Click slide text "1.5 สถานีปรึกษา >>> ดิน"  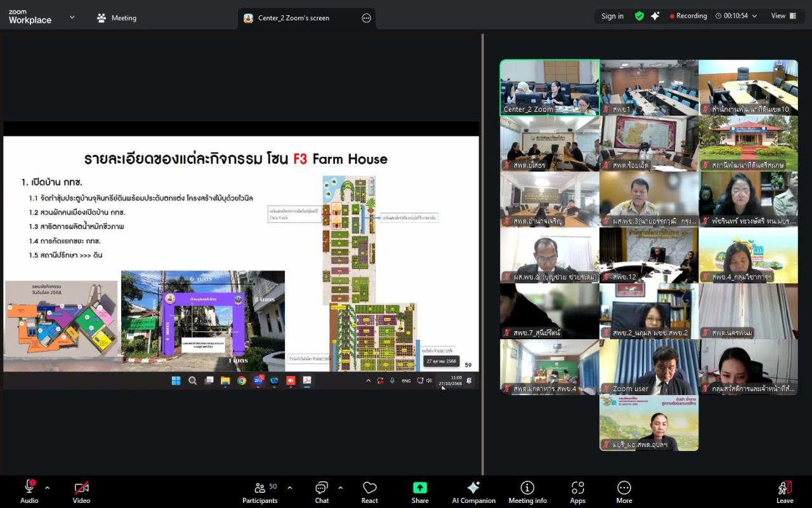coord(65,255)
